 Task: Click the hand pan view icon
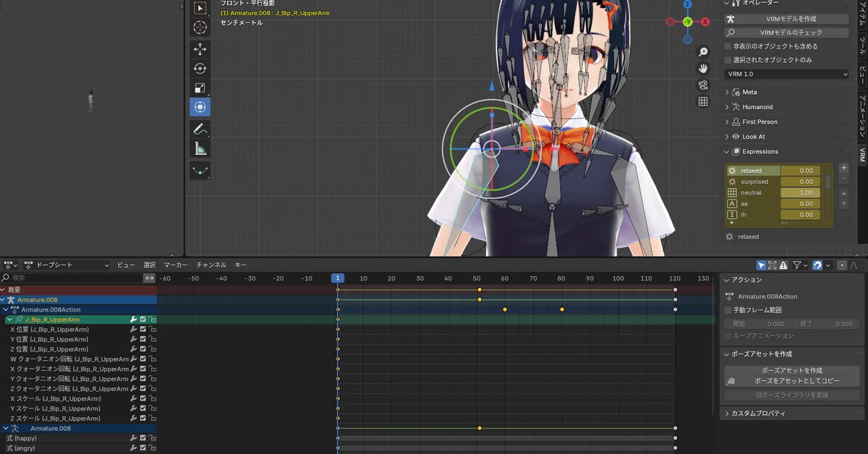(x=703, y=69)
